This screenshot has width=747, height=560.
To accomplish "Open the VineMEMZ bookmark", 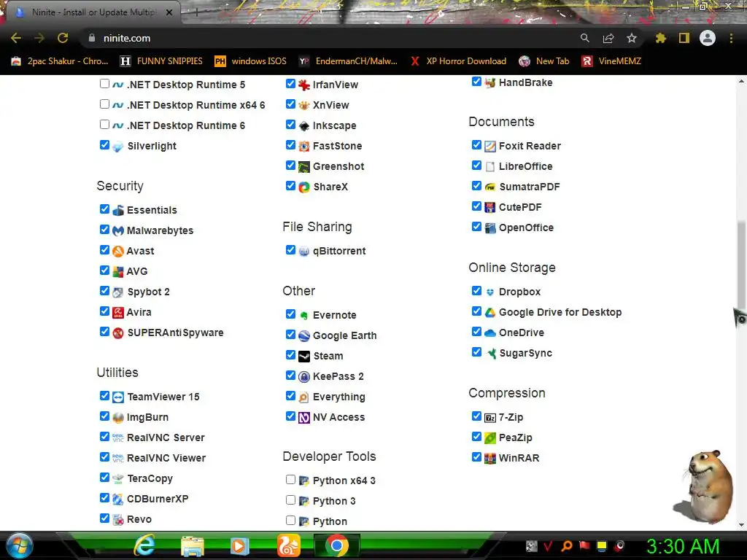I will [x=611, y=61].
